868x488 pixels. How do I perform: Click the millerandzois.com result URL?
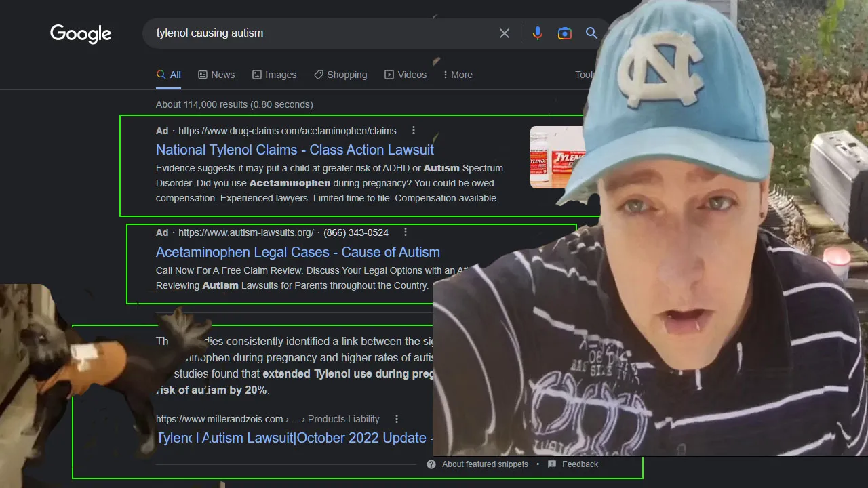point(220,419)
